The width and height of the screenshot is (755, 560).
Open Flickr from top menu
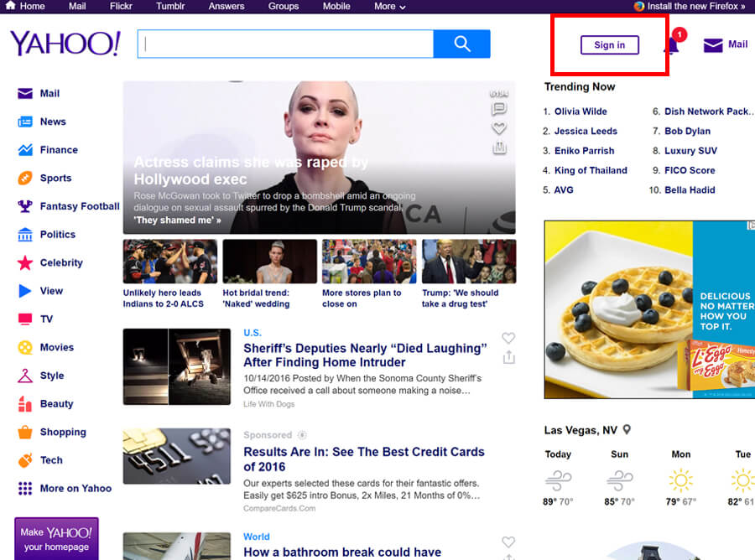[x=121, y=6]
